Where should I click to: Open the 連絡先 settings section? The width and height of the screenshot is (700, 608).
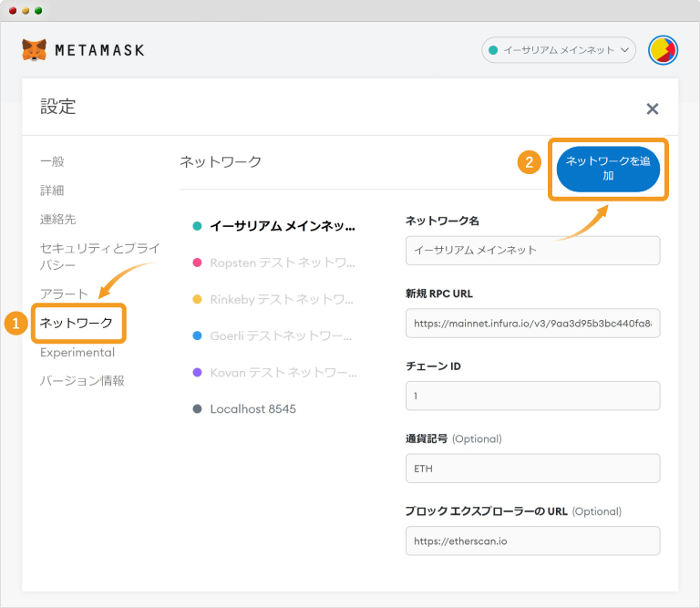(x=58, y=219)
